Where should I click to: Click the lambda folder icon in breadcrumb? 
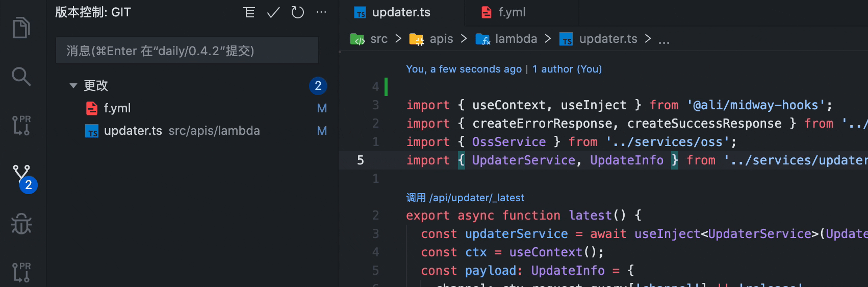pyautogui.click(x=483, y=39)
